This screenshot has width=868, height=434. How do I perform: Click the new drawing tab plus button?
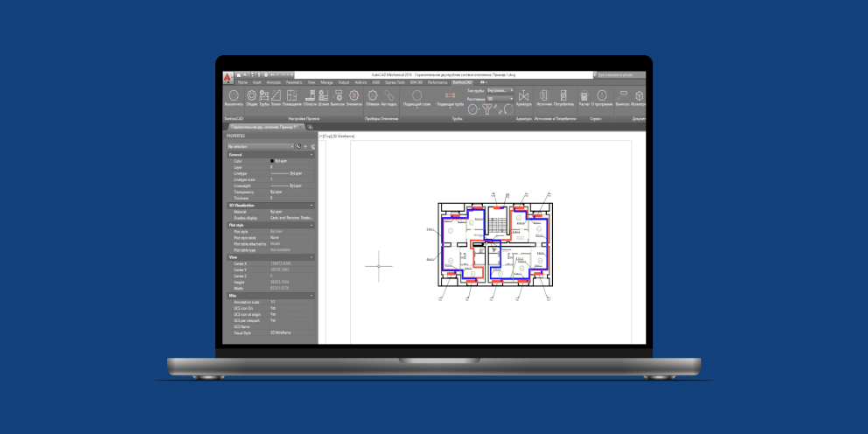tap(310, 128)
